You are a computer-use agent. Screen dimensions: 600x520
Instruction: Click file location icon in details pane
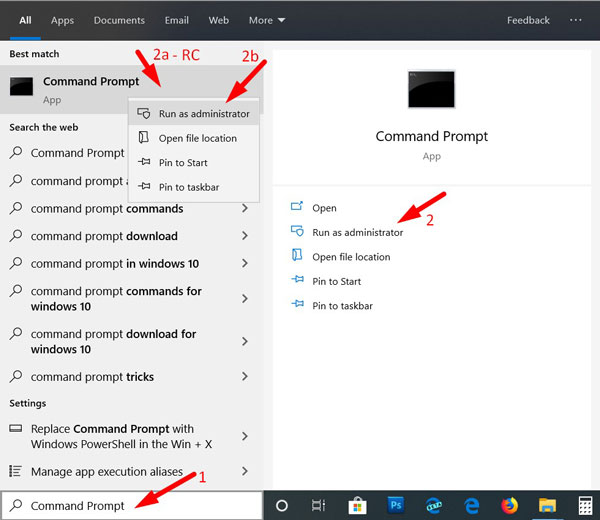pyautogui.click(x=297, y=255)
